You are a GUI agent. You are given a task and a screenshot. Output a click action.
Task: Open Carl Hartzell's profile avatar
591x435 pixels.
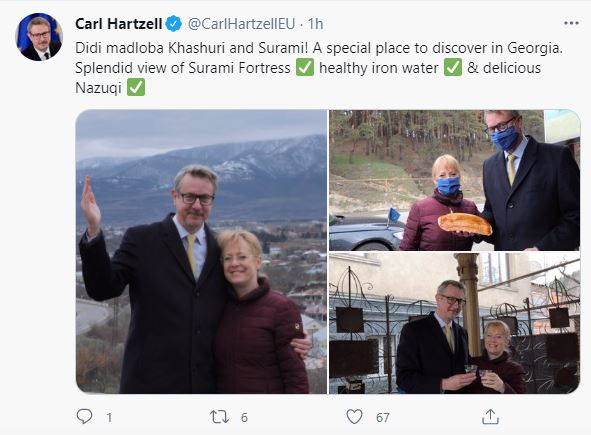39,37
